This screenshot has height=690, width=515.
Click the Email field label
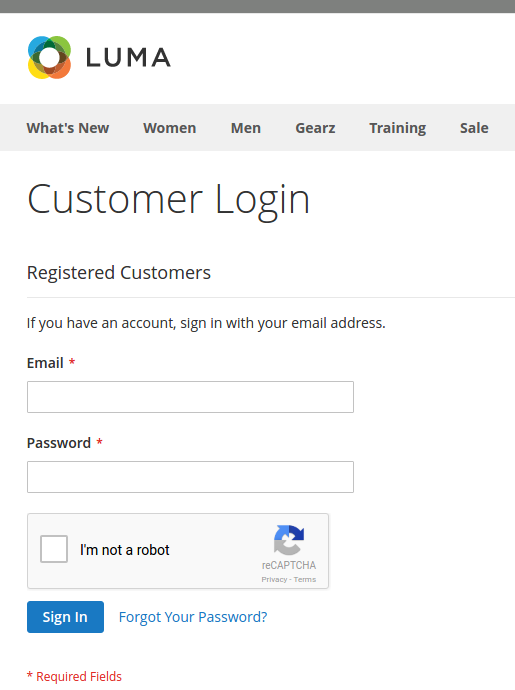pos(45,363)
